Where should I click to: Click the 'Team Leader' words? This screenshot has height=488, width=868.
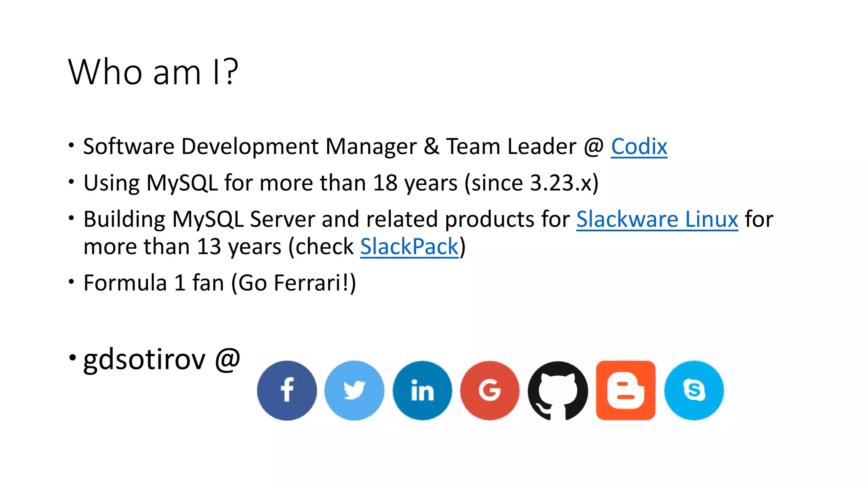pyautogui.click(x=511, y=147)
